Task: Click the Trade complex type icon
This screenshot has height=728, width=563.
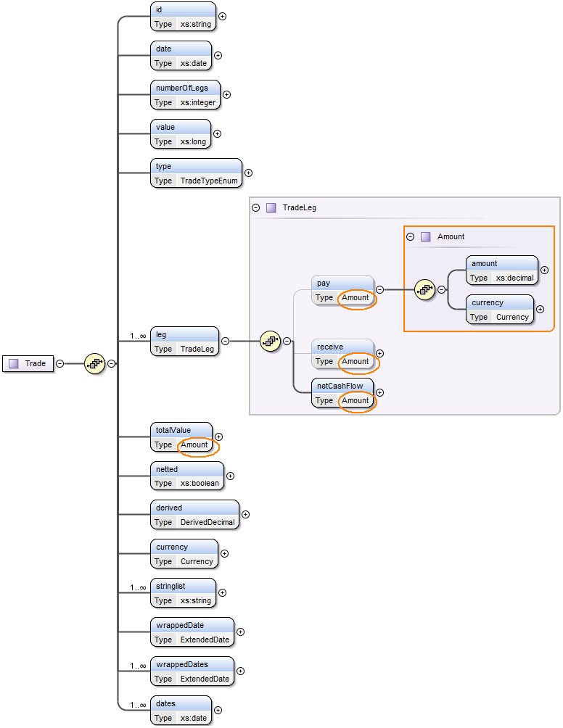Action: [x=14, y=363]
